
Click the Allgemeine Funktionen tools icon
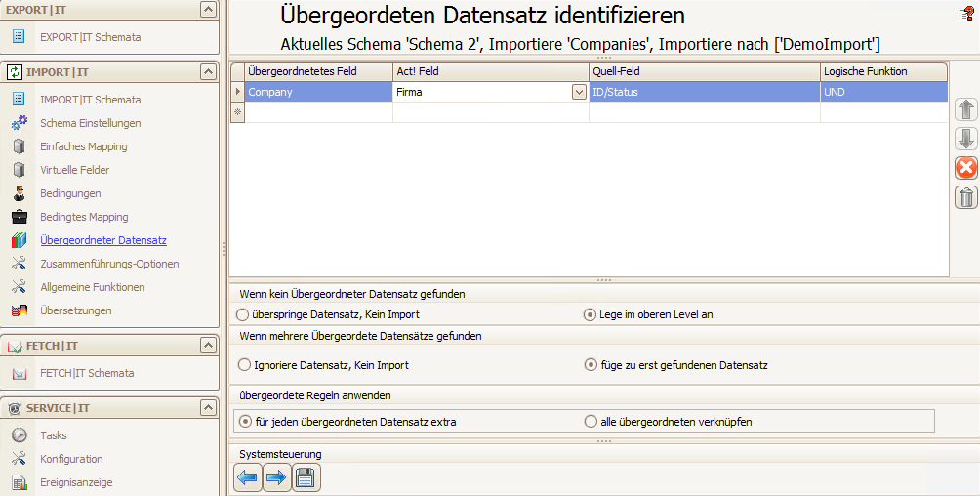19,286
